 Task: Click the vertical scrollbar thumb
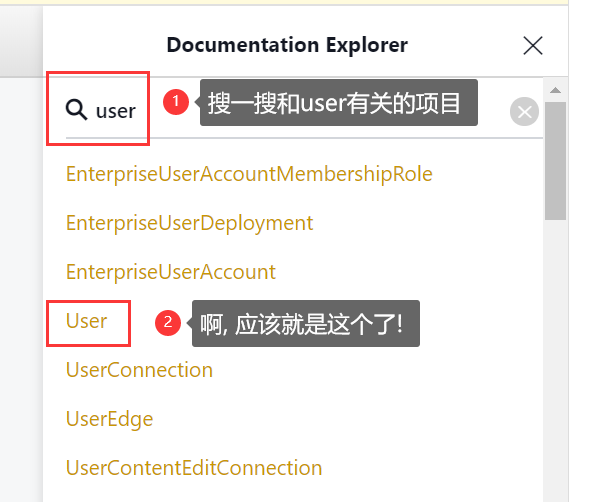pyautogui.click(x=555, y=161)
